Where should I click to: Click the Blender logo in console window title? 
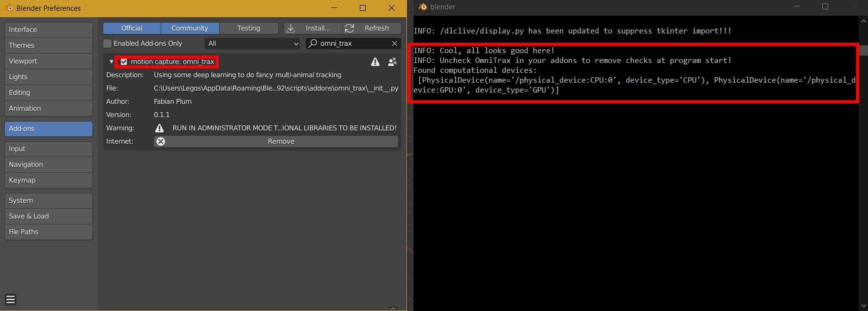tap(422, 7)
